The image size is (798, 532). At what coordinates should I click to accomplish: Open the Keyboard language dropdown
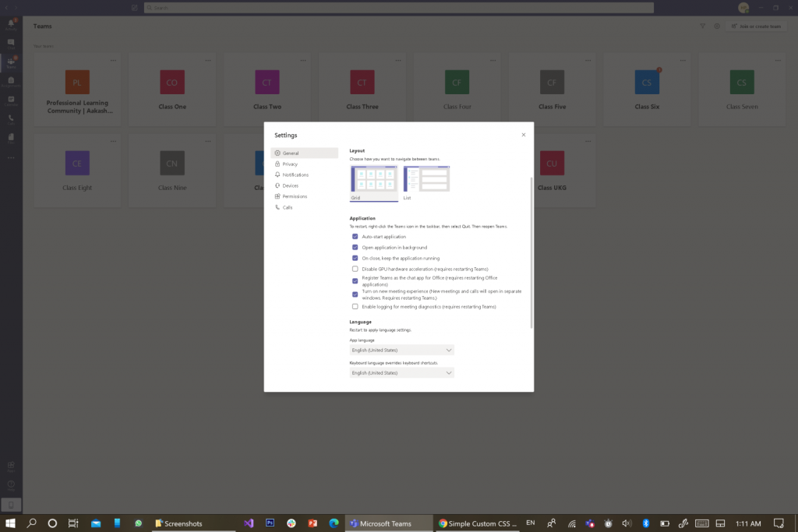click(x=401, y=373)
